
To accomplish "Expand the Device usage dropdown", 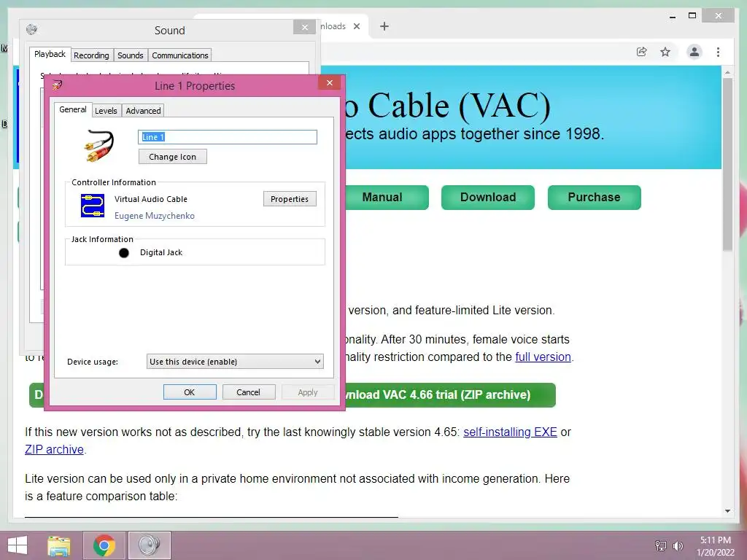I will (x=235, y=362).
